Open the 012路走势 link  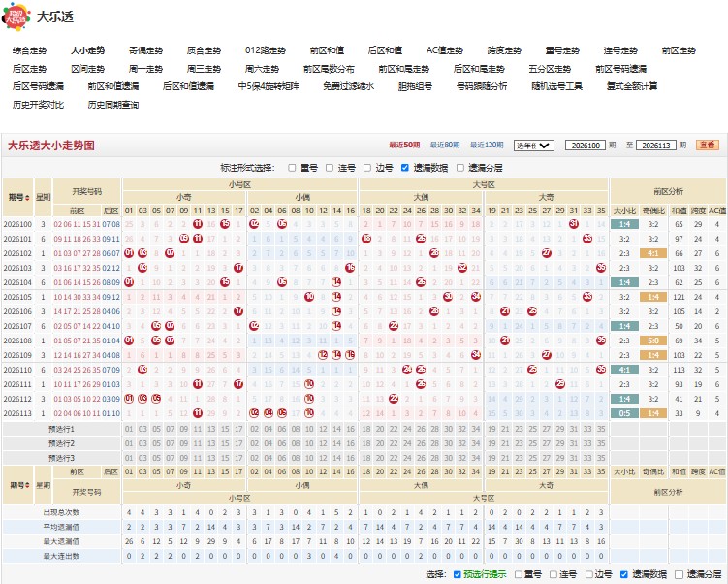pos(266,50)
